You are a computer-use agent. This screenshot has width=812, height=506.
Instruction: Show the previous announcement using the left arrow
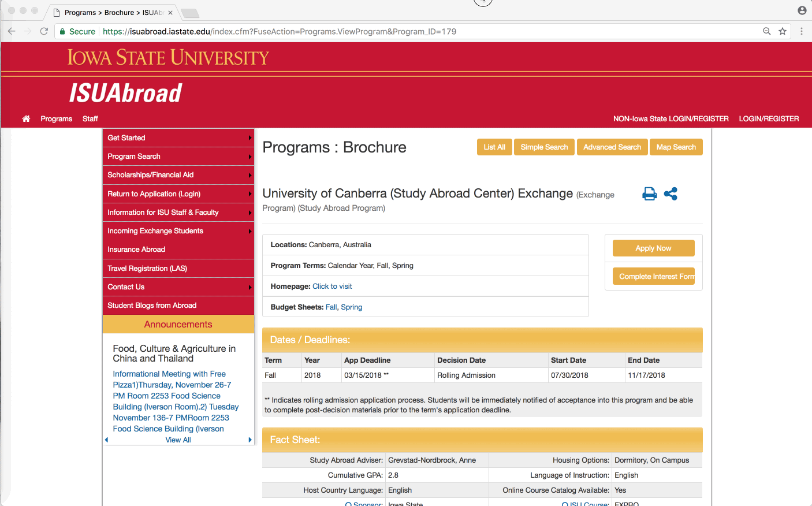(x=106, y=440)
